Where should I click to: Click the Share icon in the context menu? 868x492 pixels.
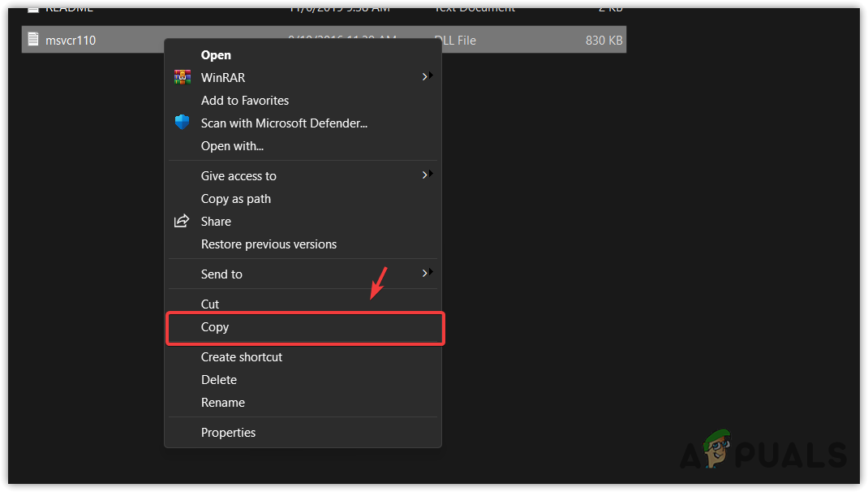[x=183, y=221]
